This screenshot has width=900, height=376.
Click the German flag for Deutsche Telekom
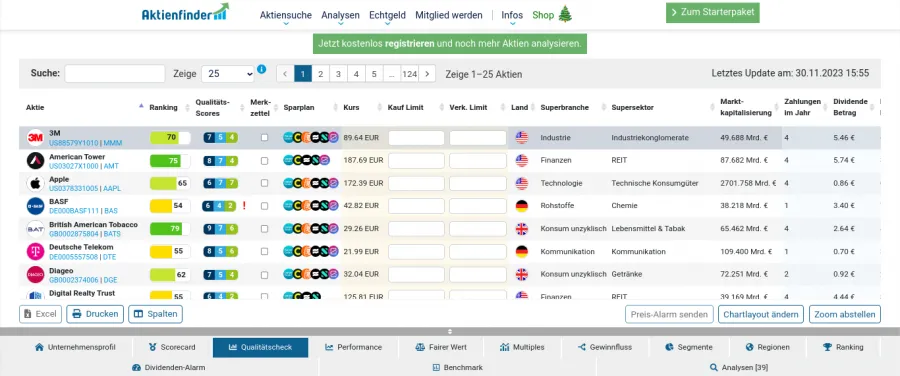point(522,251)
